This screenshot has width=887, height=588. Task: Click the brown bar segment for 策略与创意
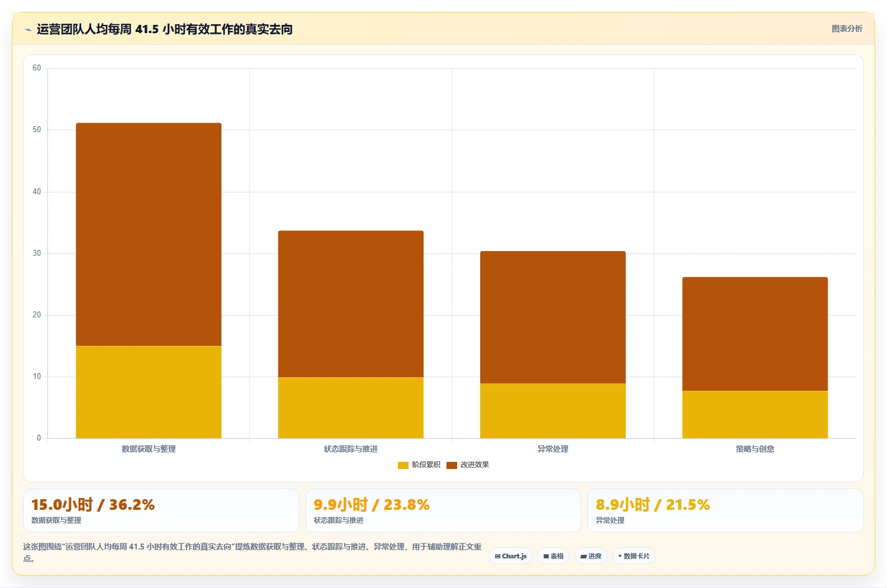tap(755, 334)
